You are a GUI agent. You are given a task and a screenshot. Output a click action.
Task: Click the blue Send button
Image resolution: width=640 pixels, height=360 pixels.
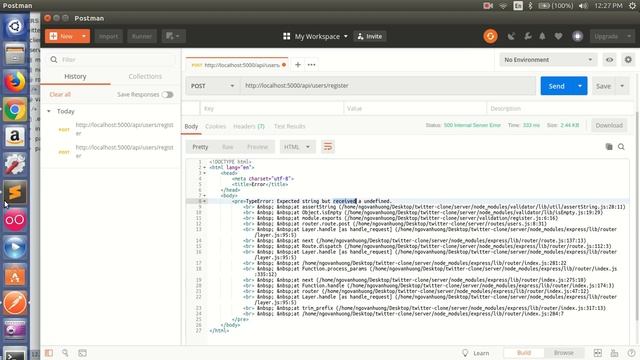556,86
